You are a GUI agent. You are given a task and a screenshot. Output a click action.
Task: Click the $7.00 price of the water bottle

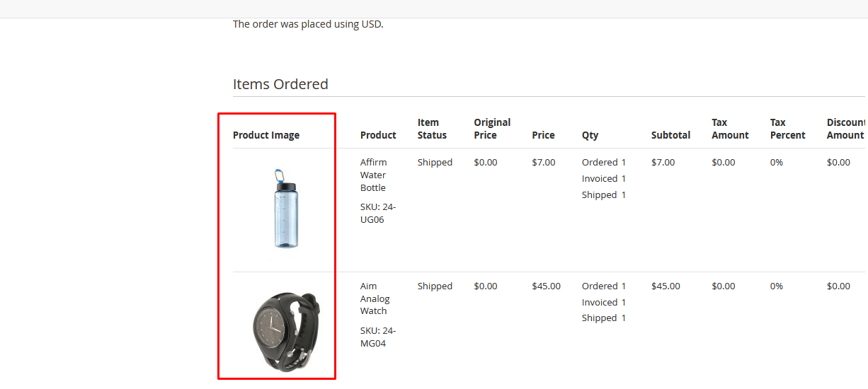click(544, 163)
